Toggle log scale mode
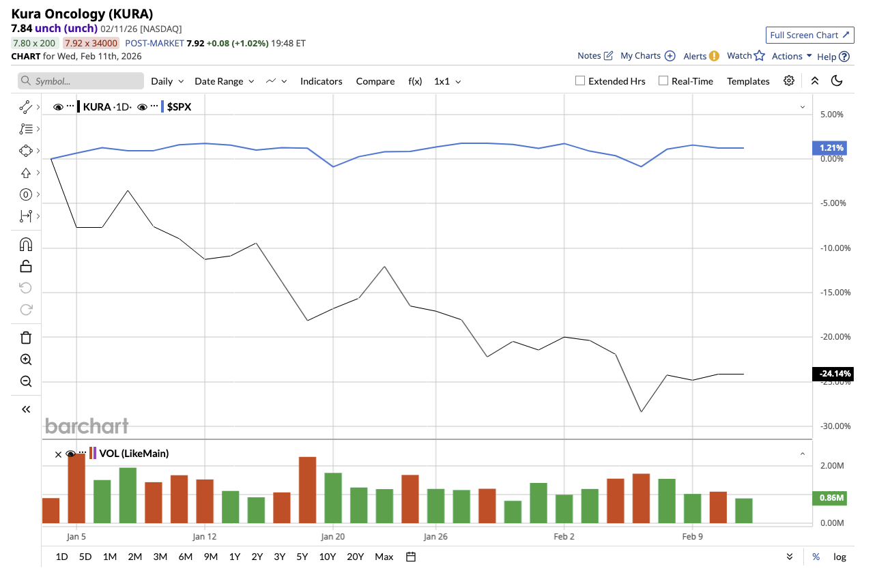The width and height of the screenshot is (890, 588). coord(839,557)
